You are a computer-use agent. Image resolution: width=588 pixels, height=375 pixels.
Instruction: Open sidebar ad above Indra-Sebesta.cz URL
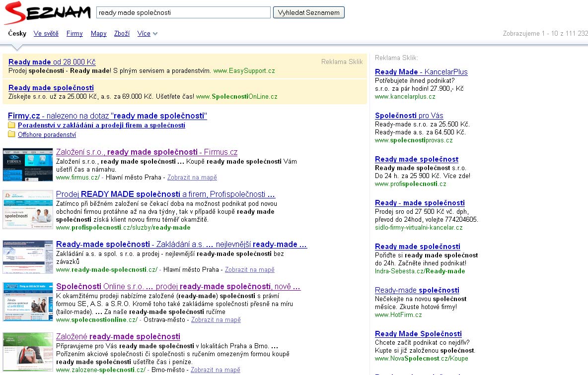(x=417, y=247)
